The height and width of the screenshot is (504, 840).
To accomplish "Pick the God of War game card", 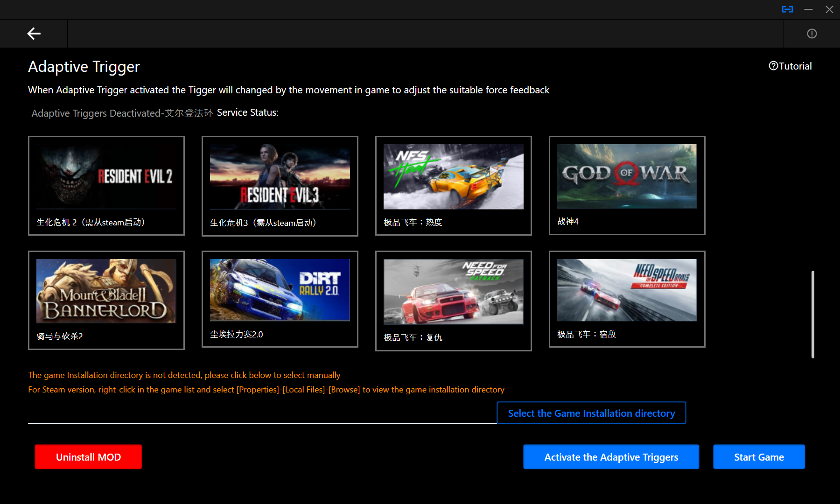I will (627, 185).
